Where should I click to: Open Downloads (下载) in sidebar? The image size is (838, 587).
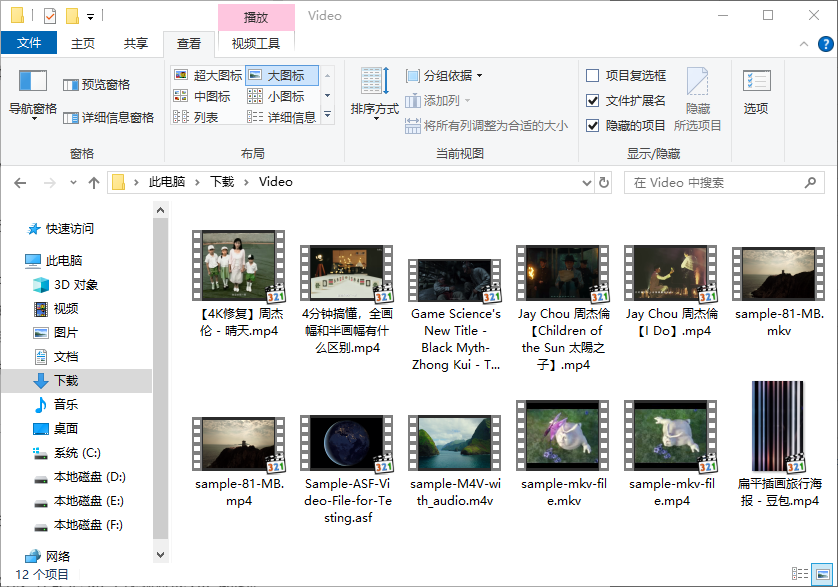(66, 381)
